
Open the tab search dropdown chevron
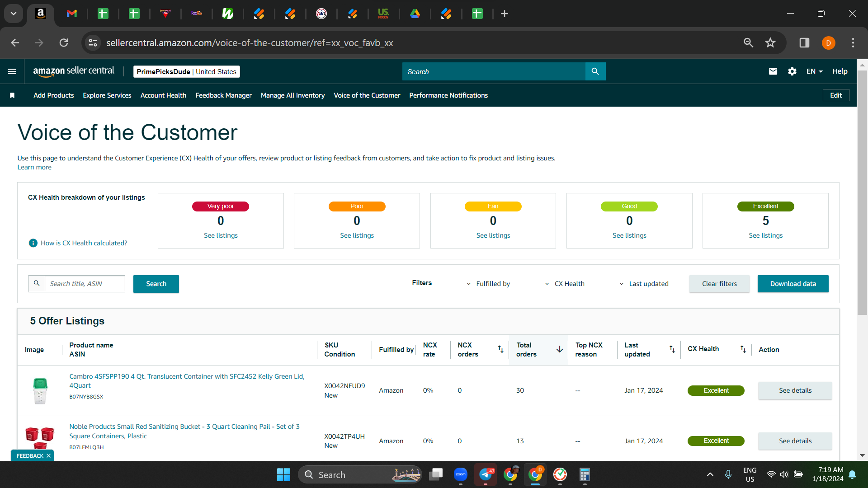click(14, 14)
